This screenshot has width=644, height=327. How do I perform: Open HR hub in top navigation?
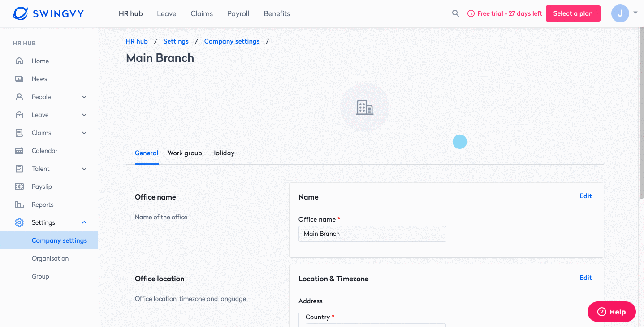(131, 13)
